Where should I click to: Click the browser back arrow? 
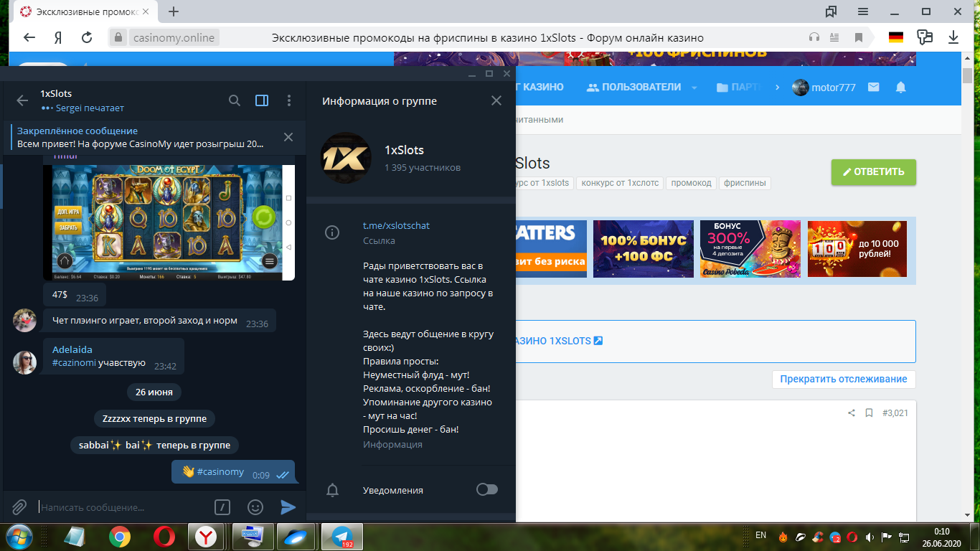[29, 37]
